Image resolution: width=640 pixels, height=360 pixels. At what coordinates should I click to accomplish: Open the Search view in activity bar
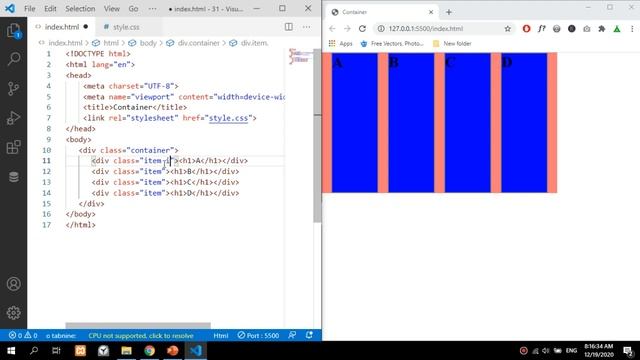(13, 59)
